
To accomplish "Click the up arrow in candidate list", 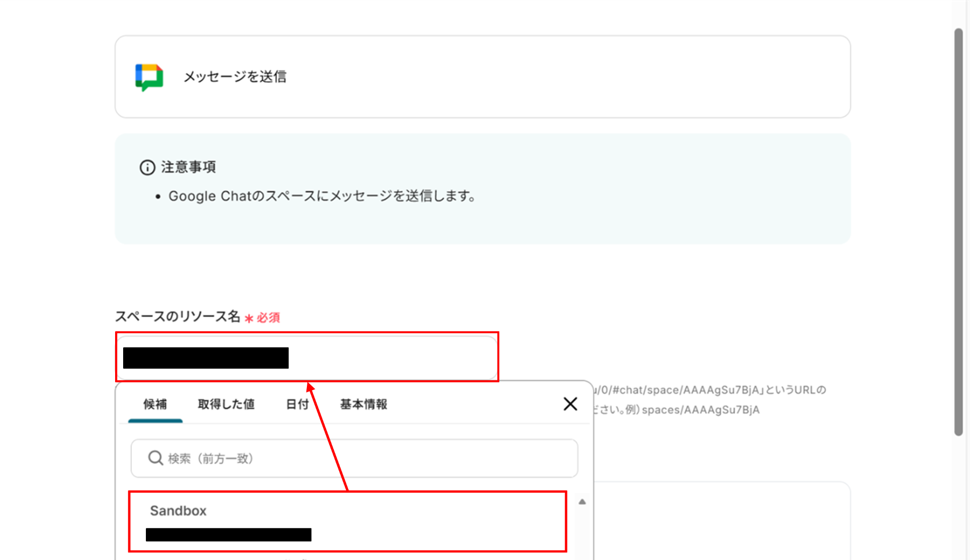I will [x=582, y=502].
